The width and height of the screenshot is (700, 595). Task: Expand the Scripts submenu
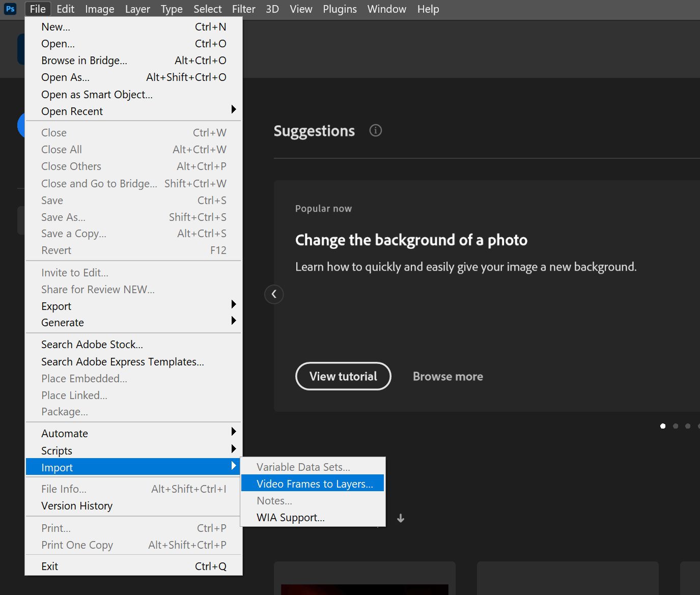(x=133, y=450)
